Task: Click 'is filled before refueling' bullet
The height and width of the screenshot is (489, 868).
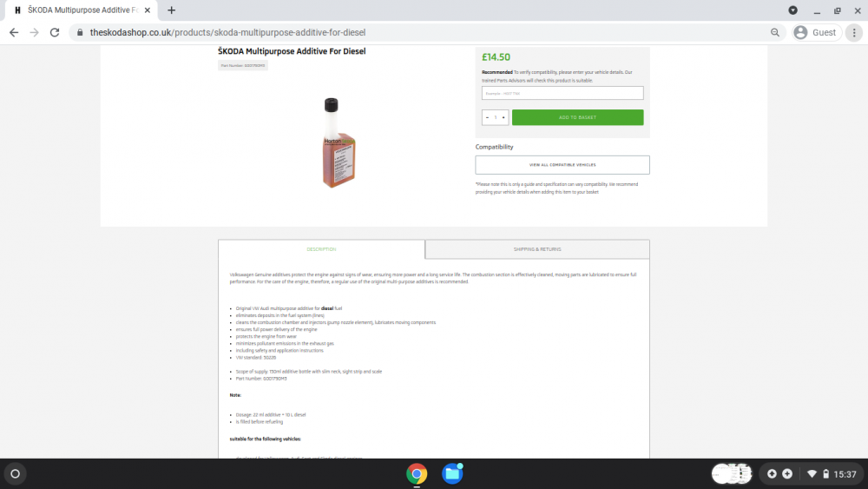Action: (259, 422)
